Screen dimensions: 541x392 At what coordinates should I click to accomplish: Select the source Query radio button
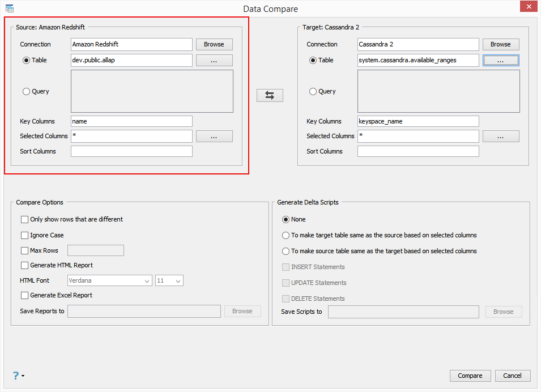[x=27, y=92]
